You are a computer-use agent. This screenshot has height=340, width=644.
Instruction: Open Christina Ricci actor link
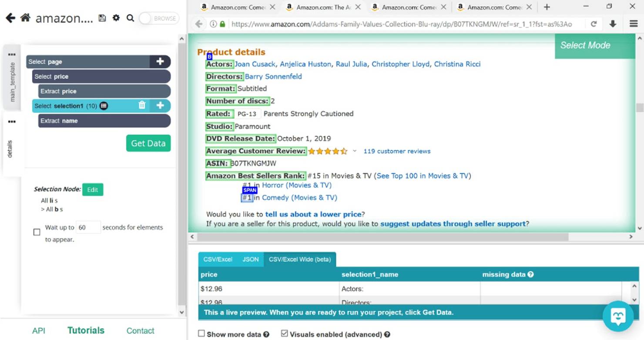pyautogui.click(x=457, y=64)
